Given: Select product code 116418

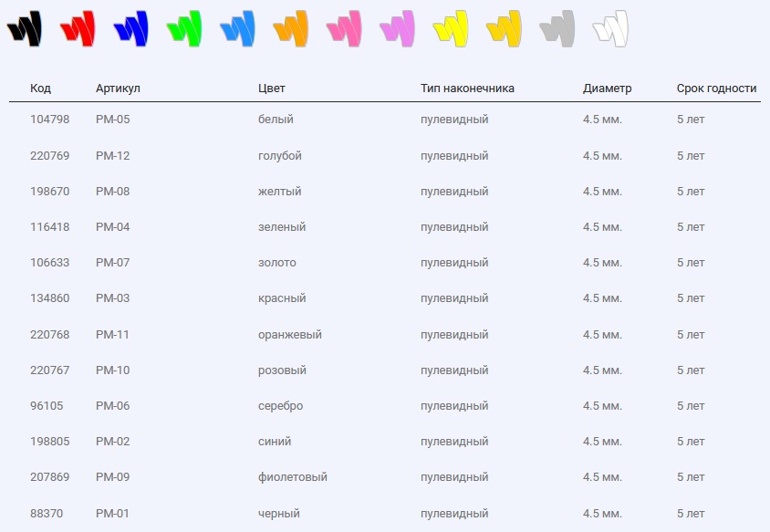Looking at the screenshot, I should (x=49, y=227).
